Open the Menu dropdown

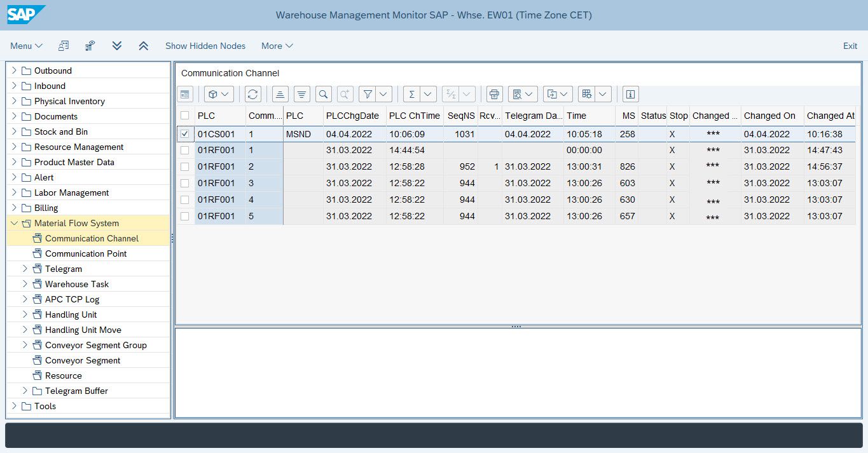click(x=26, y=46)
